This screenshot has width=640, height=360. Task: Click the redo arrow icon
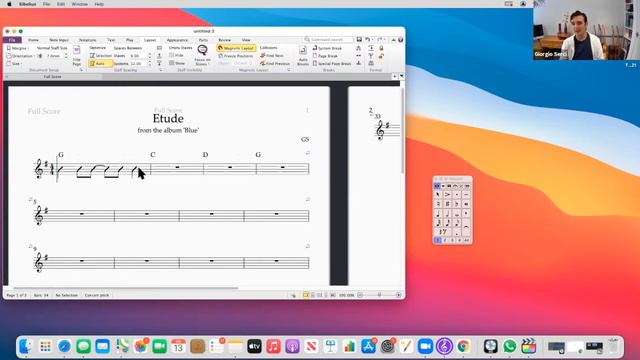tap(380, 40)
